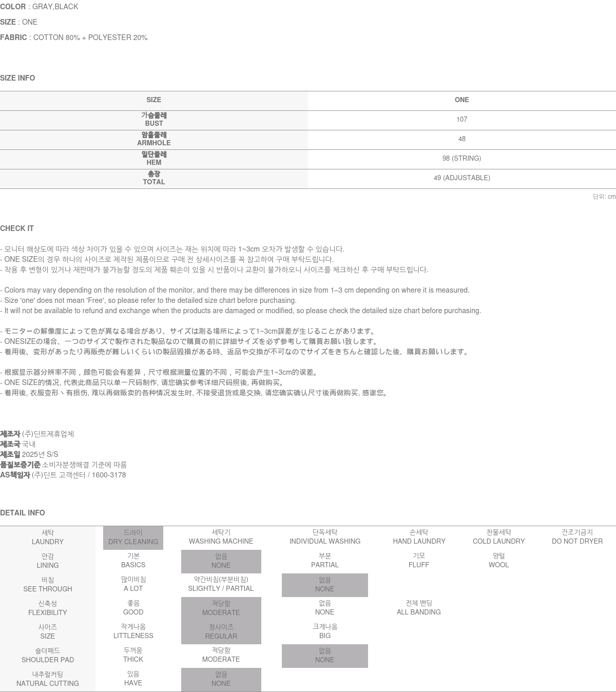Screen dimensions: 616x692
Task: Click the 'It will not be available to refund' line
Action: (x=241, y=311)
